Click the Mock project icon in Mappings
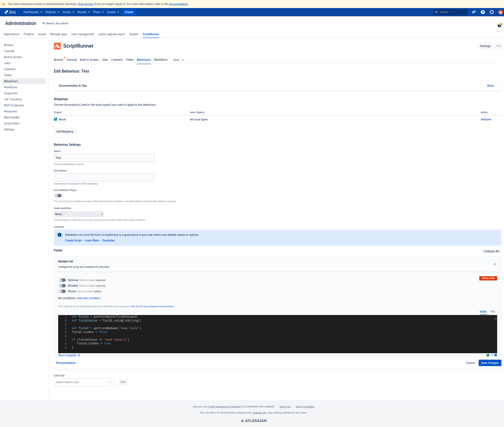Viewport: 504px width, 427px height. click(x=56, y=119)
